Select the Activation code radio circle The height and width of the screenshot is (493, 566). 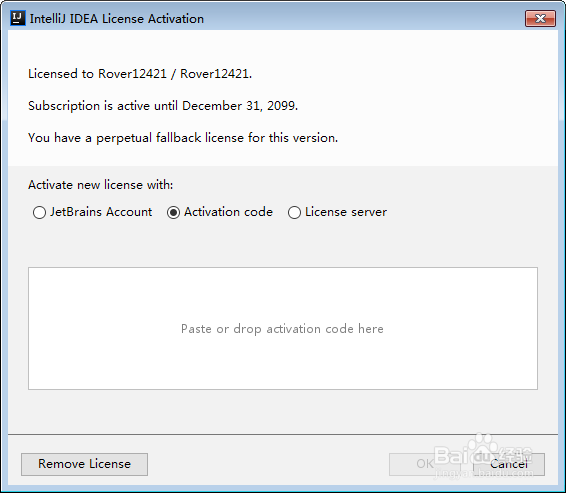click(173, 212)
